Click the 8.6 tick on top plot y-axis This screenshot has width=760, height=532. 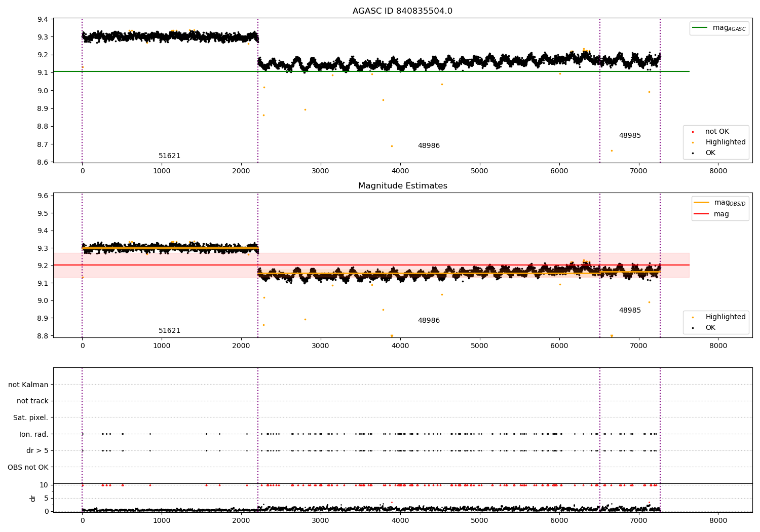coord(43,162)
